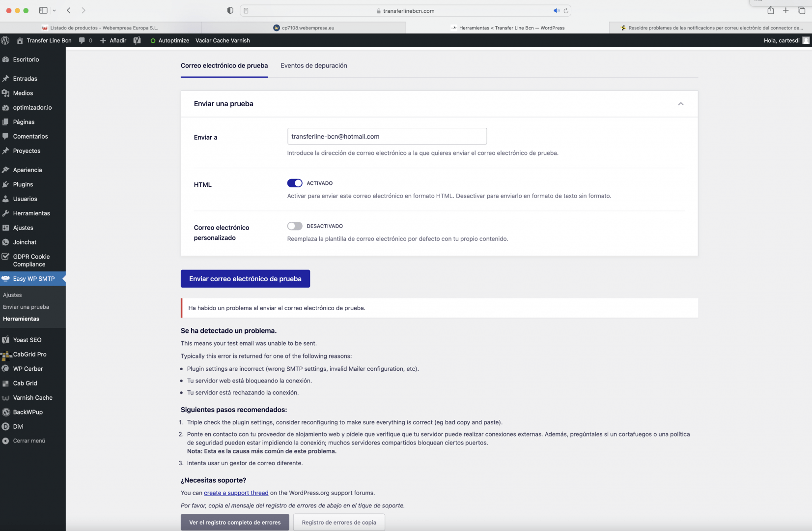812x531 pixels.
Task: Open Entradas pin icon in sidebar
Action: click(x=6, y=79)
